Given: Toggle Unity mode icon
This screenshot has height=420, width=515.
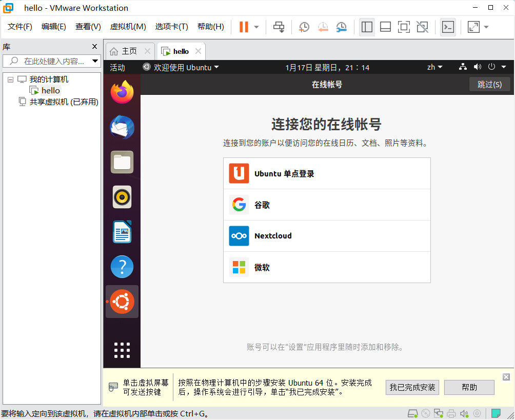Looking at the screenshot, I should (422, 27).
